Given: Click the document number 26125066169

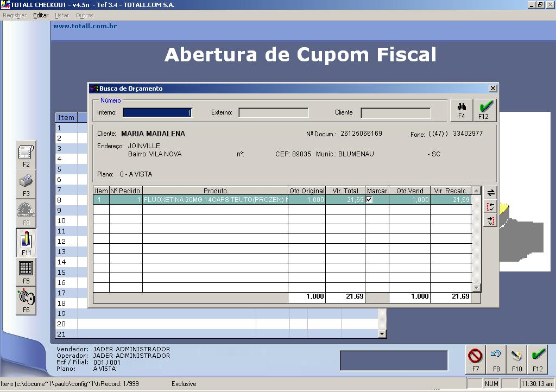Looking at the screenshot, I should tap(361, 134).
